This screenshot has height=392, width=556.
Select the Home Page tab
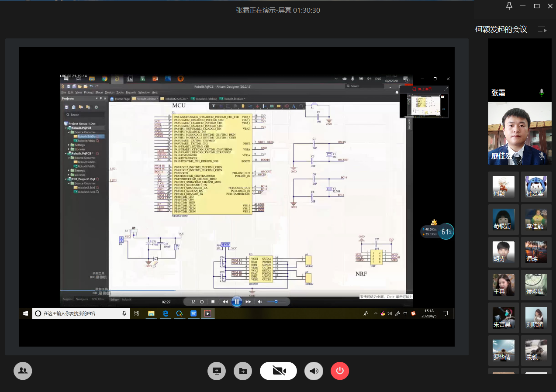click(x=122, y=99)
